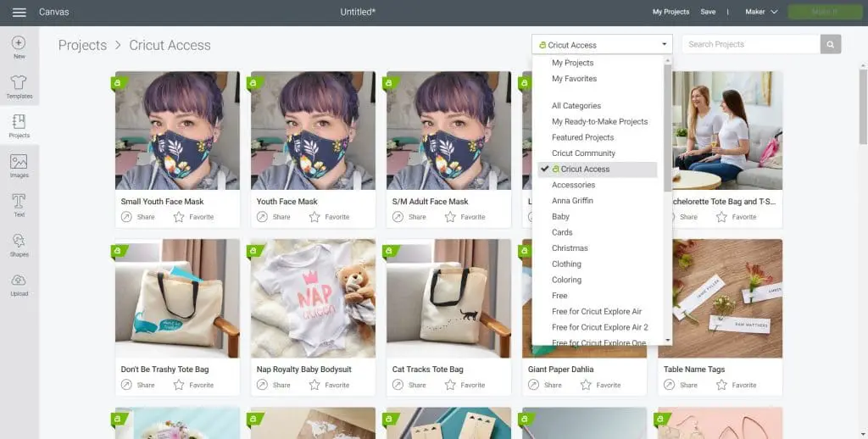This screenshot has width=868, height=439.
Task: Share the Small Youth Face Mask project
Action: [138, 217]
